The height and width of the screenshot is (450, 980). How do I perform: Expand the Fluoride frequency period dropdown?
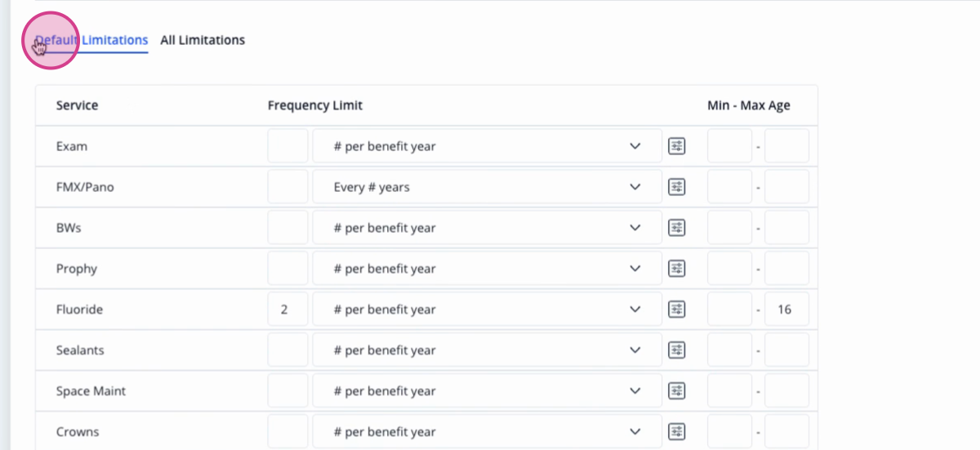pyautogui.click(x=488, y=310)
